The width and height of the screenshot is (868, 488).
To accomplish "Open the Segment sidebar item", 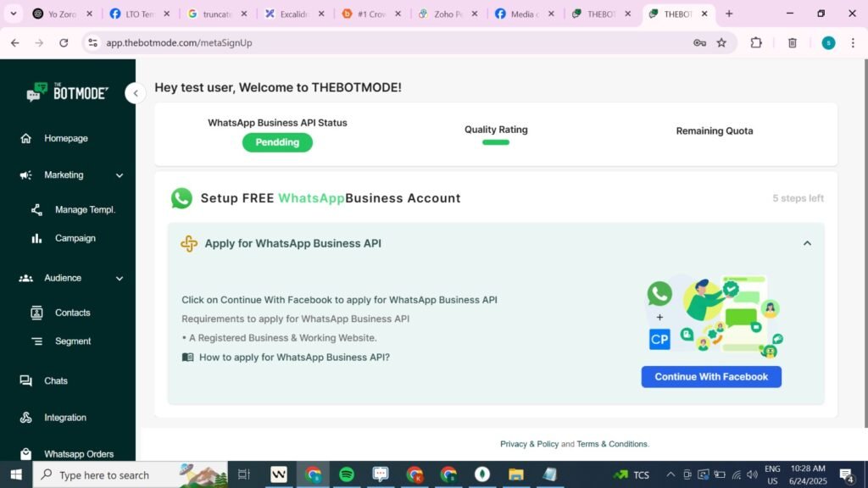I will pos(73,341).
